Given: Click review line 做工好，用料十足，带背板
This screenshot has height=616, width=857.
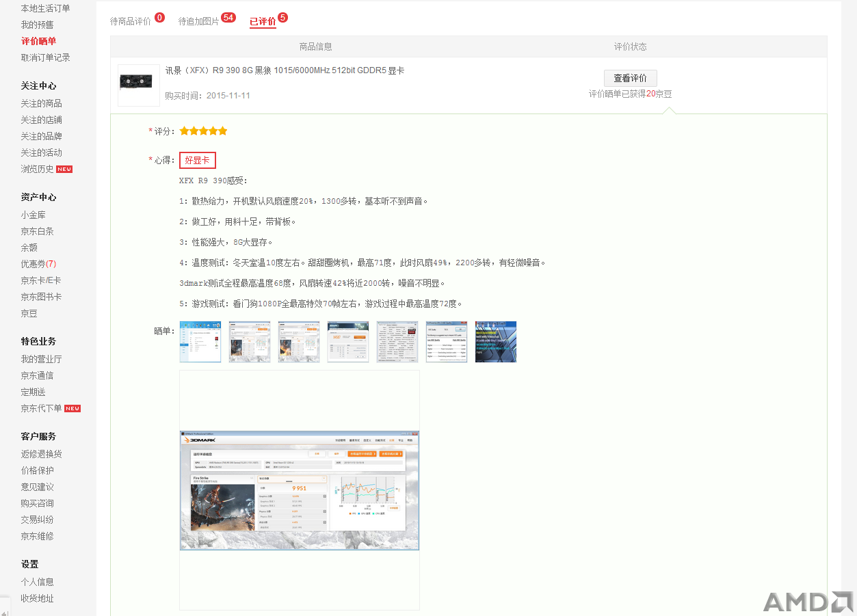Looking at the screenshot, I should coord(237,222).
